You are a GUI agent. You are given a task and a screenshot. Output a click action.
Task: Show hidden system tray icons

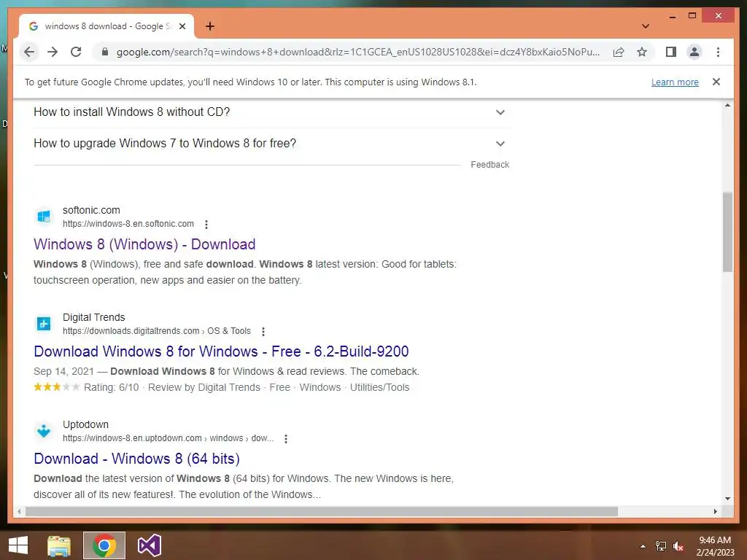(643, 546)
